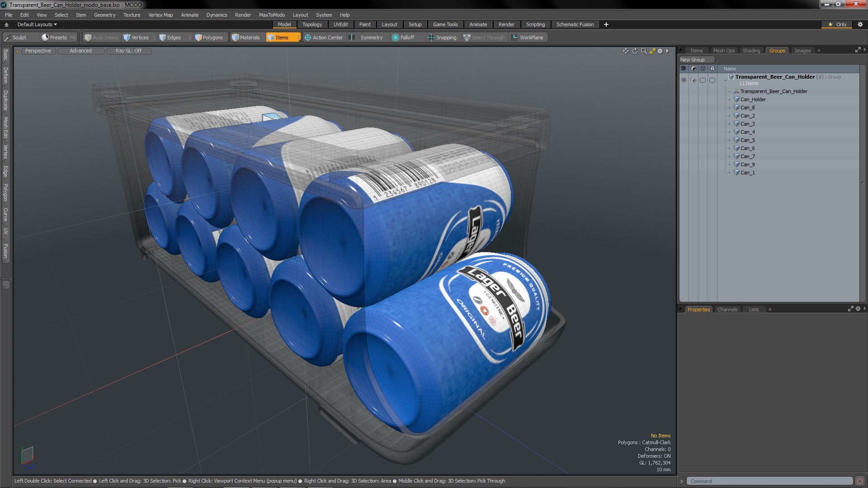The image size is (868, 488).
Task: Open the Perspective view type dropdown
Action: [x=38, y=51]
